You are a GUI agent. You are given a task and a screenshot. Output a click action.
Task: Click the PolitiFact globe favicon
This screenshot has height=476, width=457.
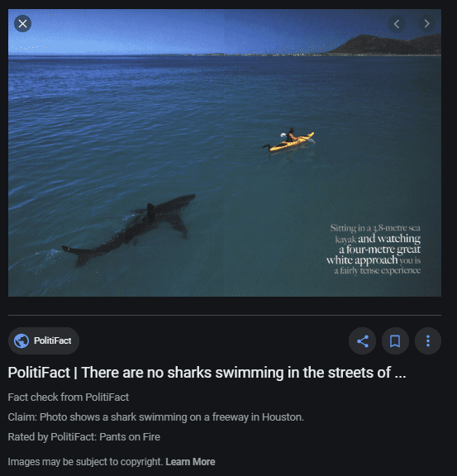tap(21, 341)
